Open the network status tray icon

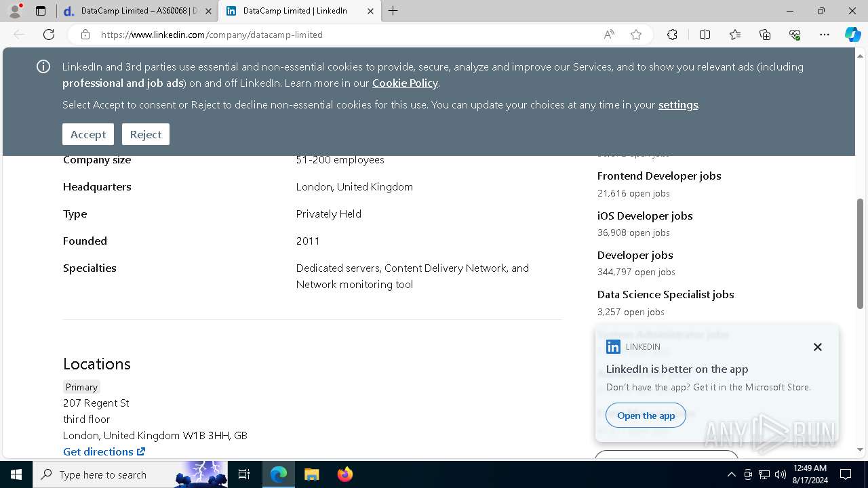click(764, 474)
